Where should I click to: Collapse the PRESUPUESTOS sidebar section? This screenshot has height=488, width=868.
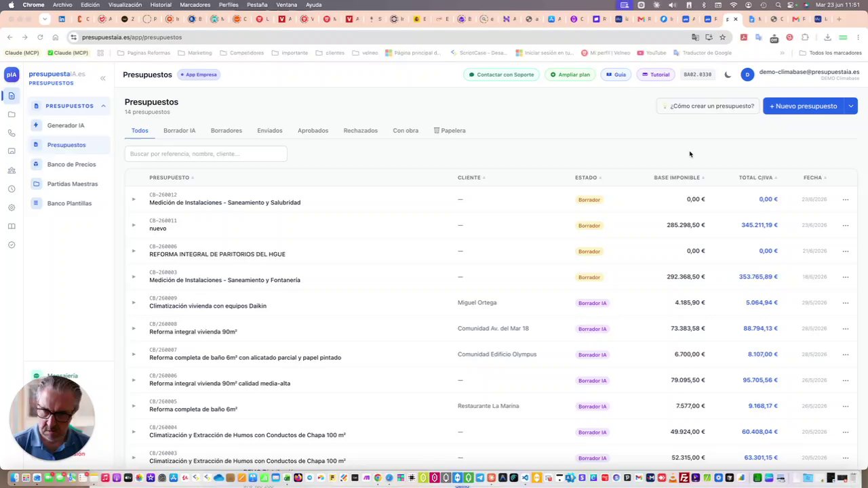pos(103,106)
